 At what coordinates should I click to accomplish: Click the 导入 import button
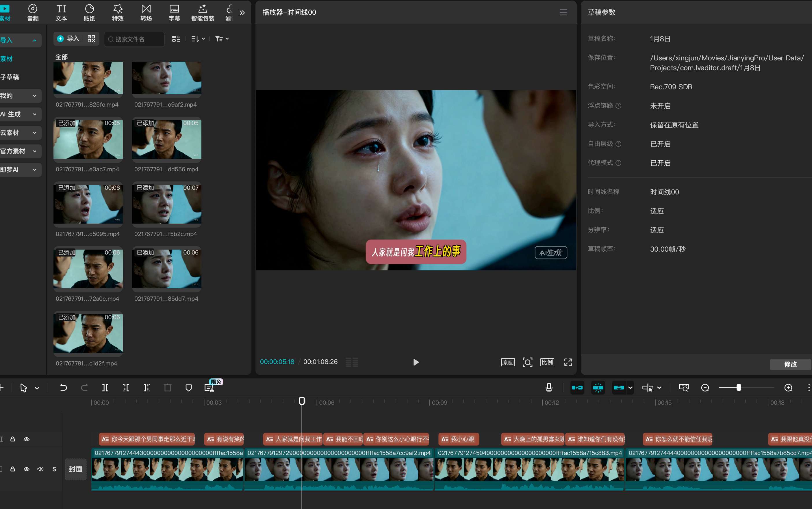click(69, 39)
